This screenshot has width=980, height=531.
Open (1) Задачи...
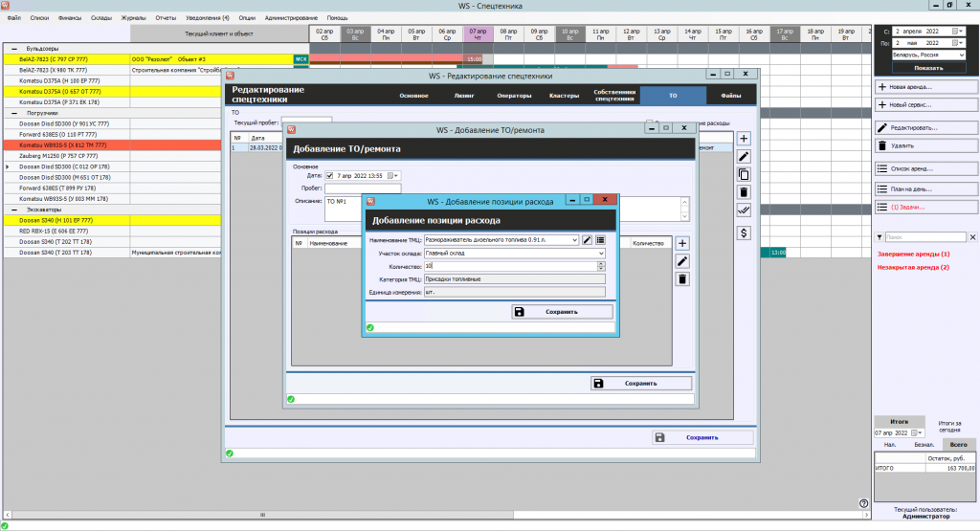[926, 207]
